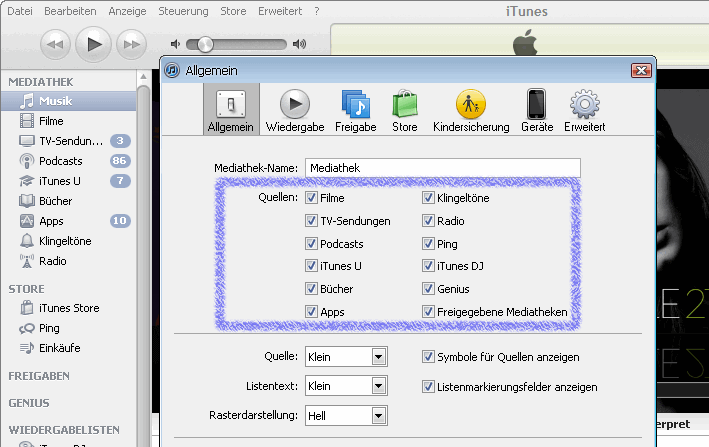Image resolution: width=709 pixels, height=447 pixels.
Task: Uncheck the iTunes U source checkbox
Action: 311,265
